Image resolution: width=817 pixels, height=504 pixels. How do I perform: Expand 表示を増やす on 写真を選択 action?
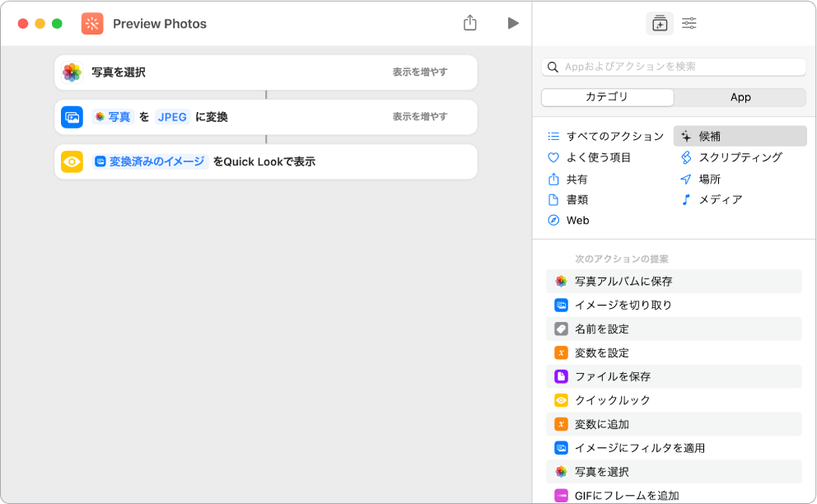[420, 72]
